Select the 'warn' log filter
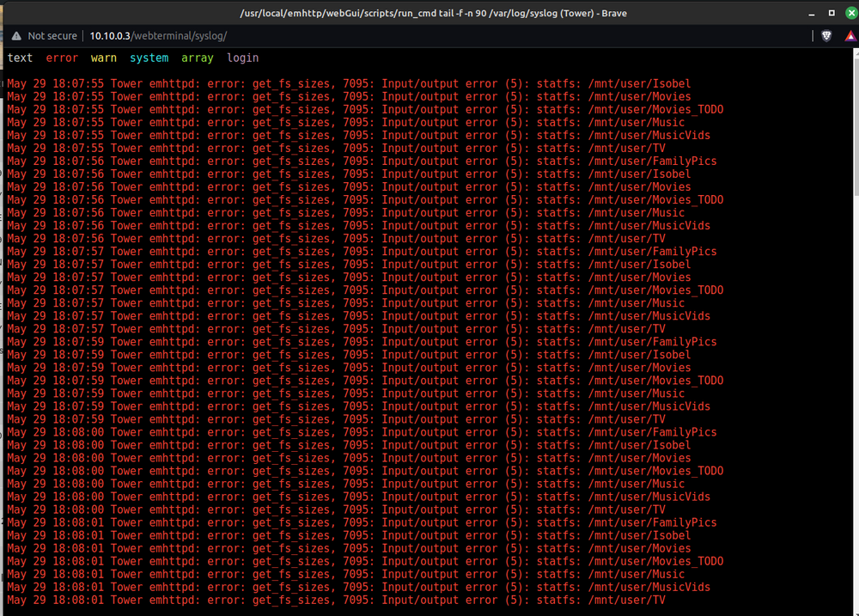 click(x=104, y=58)
